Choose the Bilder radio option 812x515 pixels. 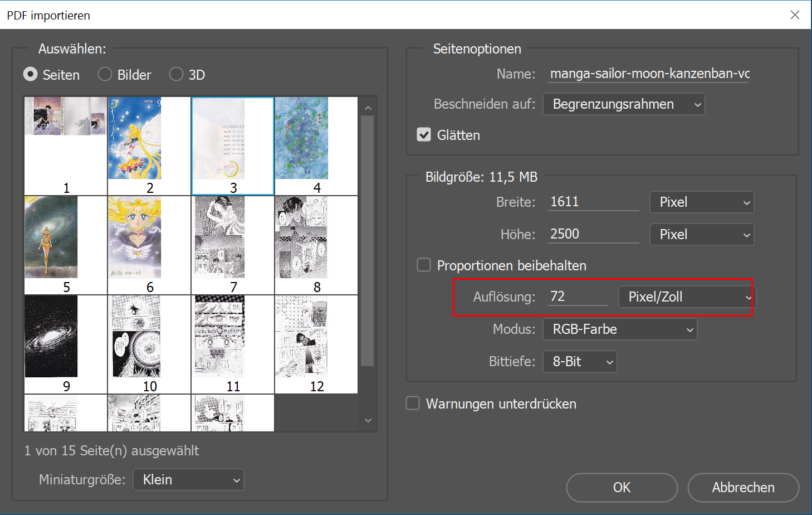point(105,74)
